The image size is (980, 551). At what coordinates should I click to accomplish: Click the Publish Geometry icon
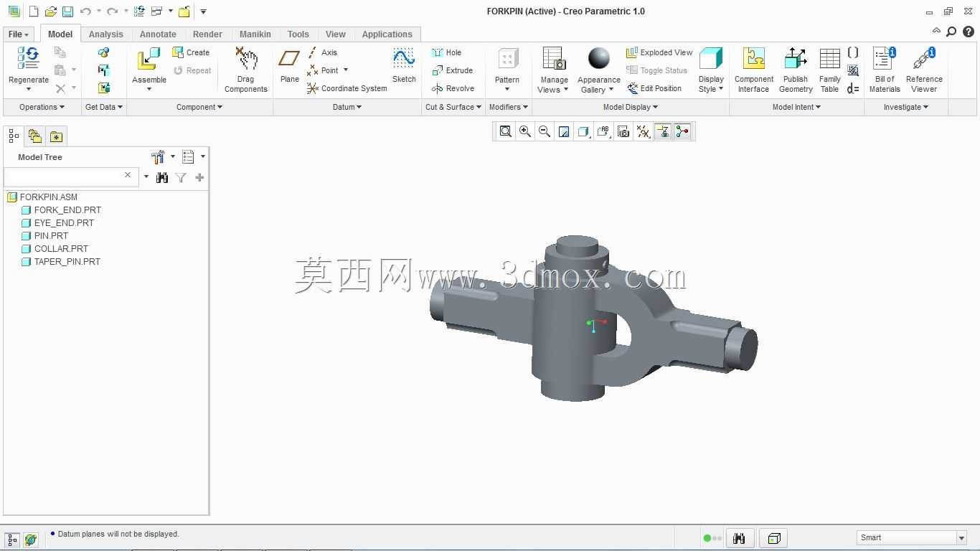point(796,59)
